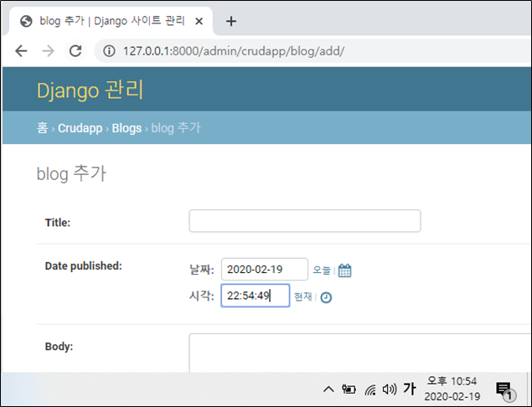Click the Body field label
Image resolution: width=532 pixels, height=407 pixels.
[59, 347]
